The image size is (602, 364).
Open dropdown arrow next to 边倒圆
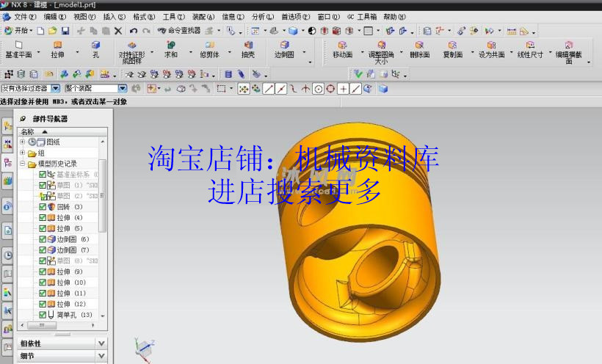305,52
